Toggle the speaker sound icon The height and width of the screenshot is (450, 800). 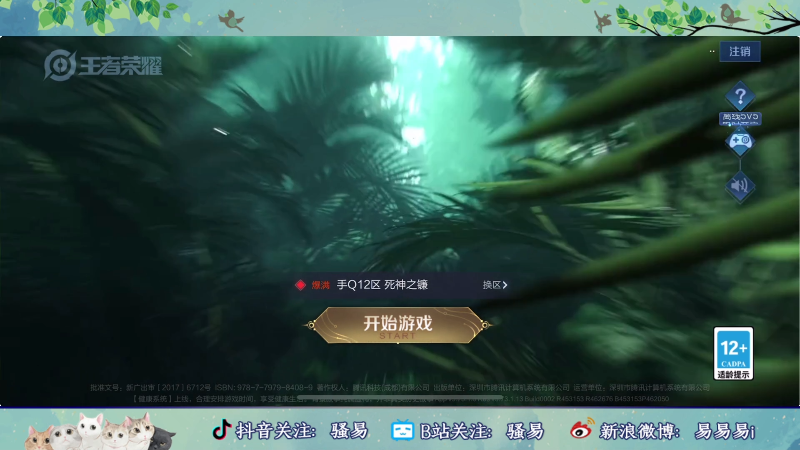[x=740, y=186]
